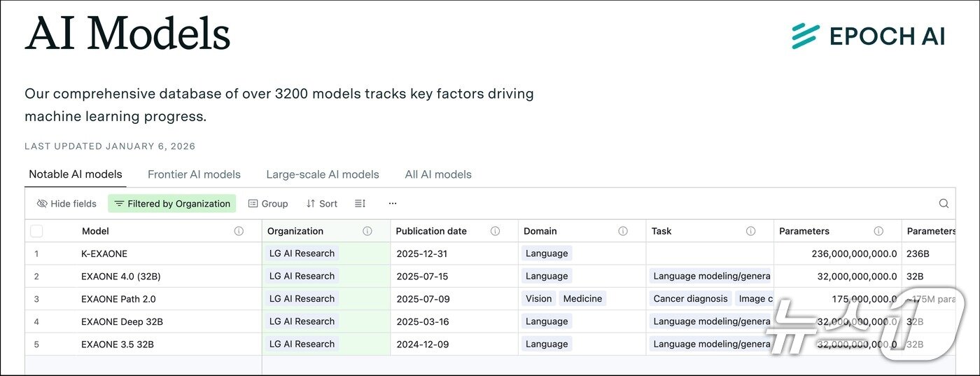
Task: Select the All AI models tab
Action: click(x=438, y=174)
